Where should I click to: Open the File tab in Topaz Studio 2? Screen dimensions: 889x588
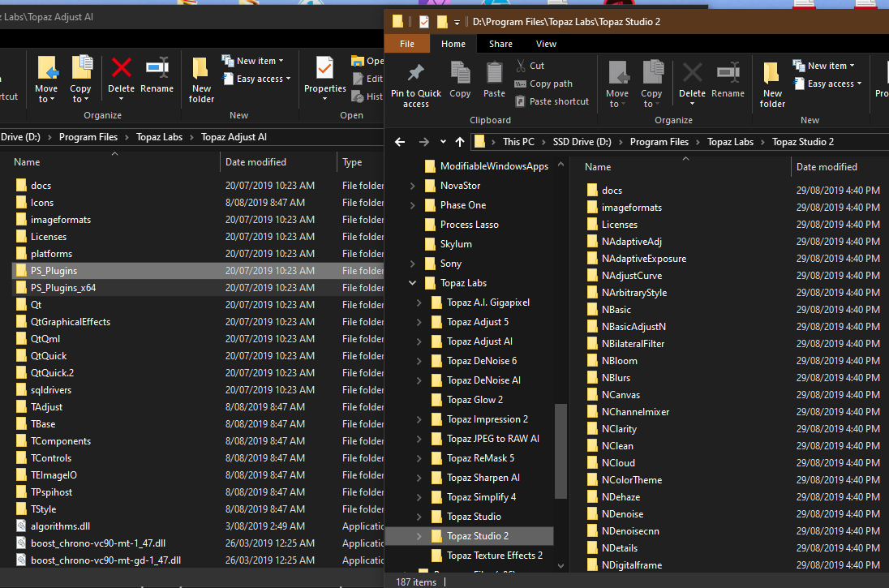coord(407,44)
